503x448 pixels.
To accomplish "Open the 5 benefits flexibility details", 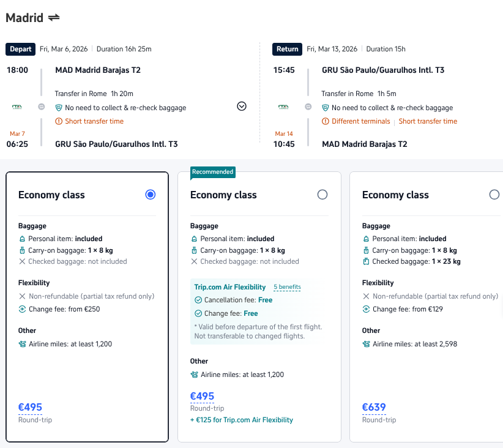I will [x=287, y=287].
